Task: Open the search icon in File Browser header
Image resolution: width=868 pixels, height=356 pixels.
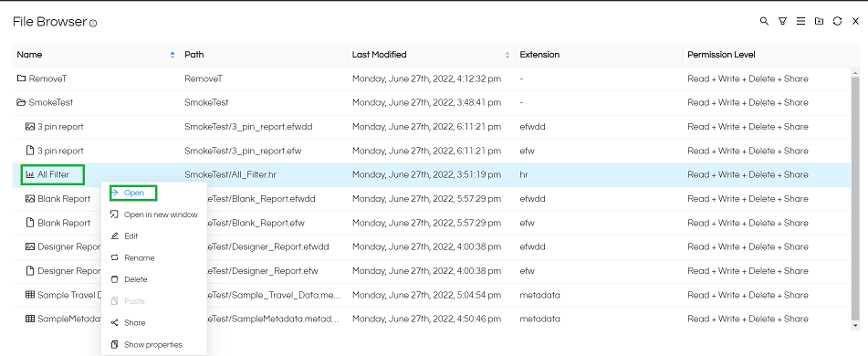Action: click(764, 21)
